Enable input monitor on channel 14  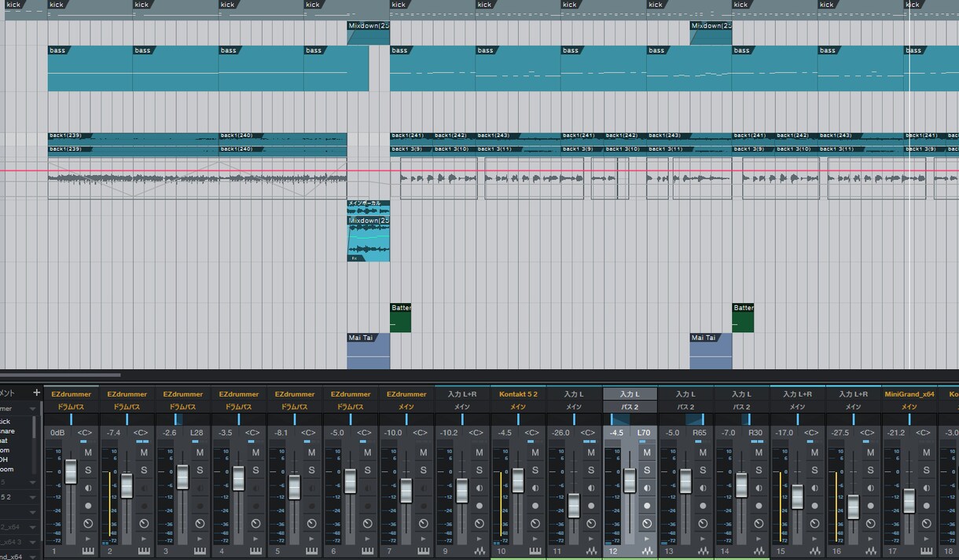[x=759, y=488]
